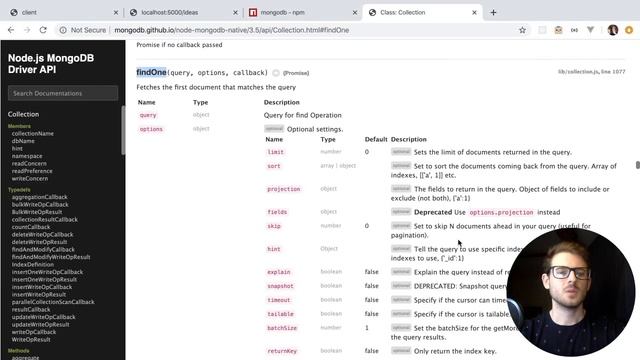Open the parallelCollectionScanCallback typedef
This screenshot has height=360, width=640.
click(x=53, y=302)
